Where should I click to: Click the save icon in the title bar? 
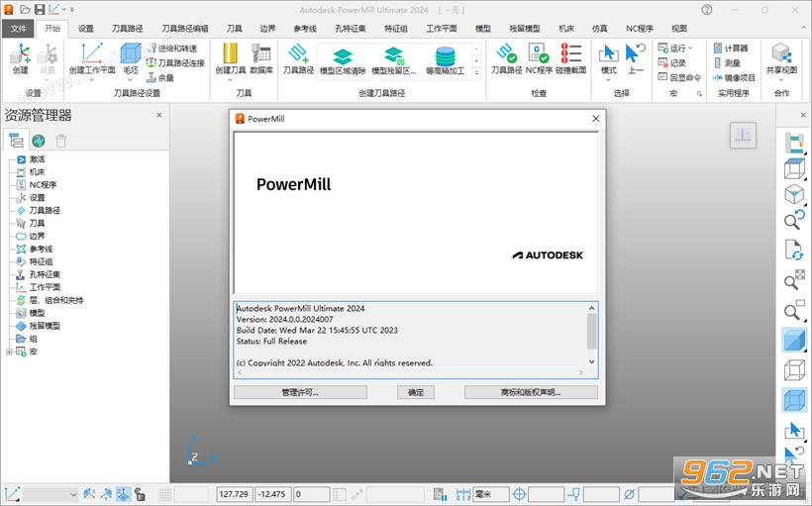40,9
